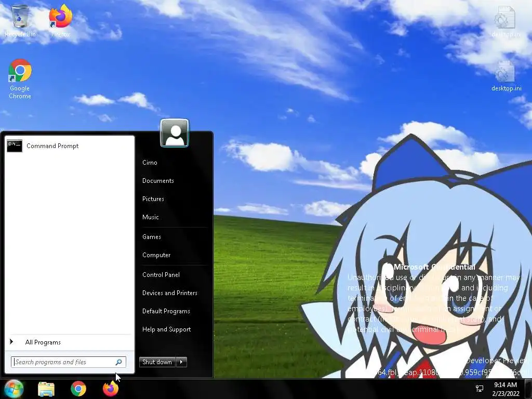Open Command Prompt from Start menu
Screen dimensions: 532x399
(70, 146)
